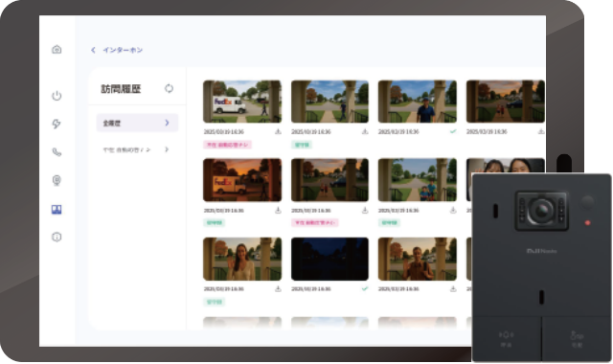The image size is (613, 364).
Task: Open the sunset FedEx truck thumbnail
Action: [x=242, y=180]
